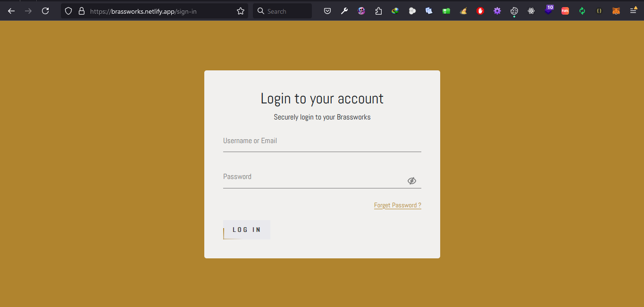This screenshot has height=307, width=644.
Task: Open the purple gear extension
Action: click(497, 11)
